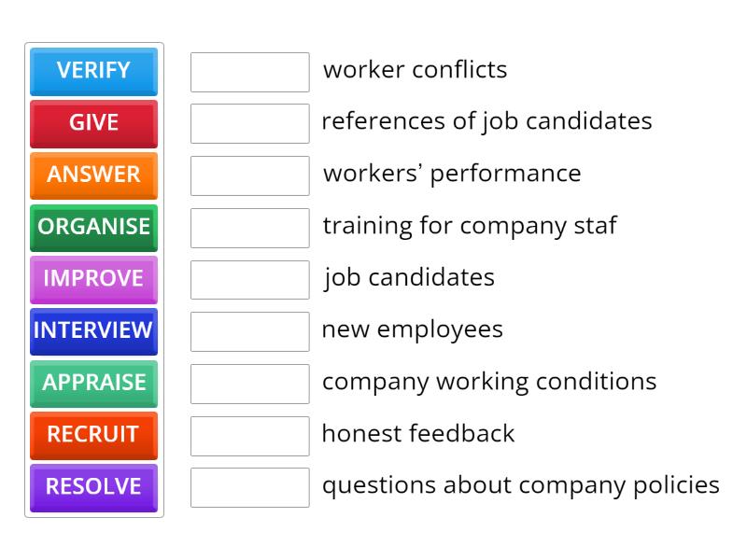Viewport: 747px width, 560px height.
Task: Select the box next to workers' performance
Action: click(x=249, y=175)
